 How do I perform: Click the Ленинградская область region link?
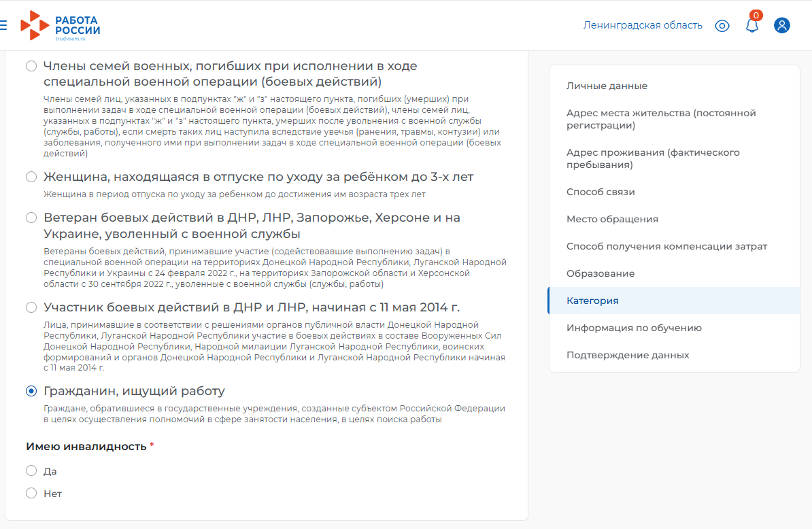(643, 25)
